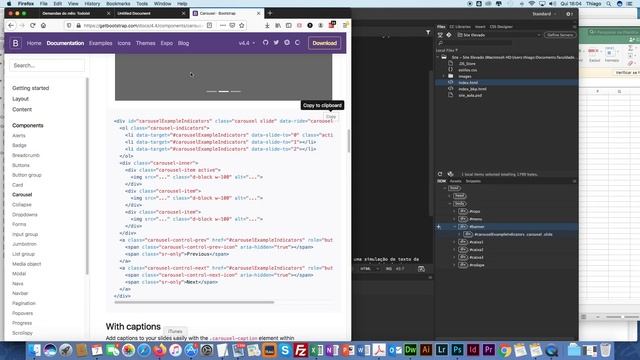Click the preview icon in Dreamweaver status bar

click(421, 269)
